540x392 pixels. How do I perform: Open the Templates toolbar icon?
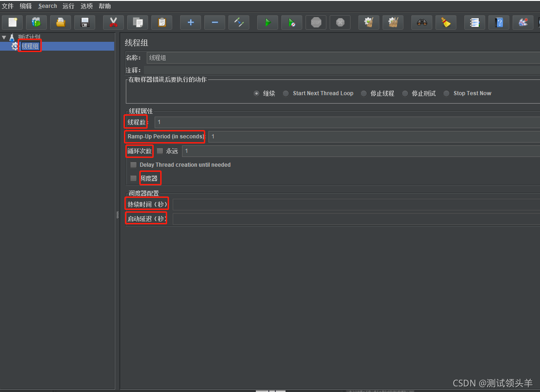[37, 22]
